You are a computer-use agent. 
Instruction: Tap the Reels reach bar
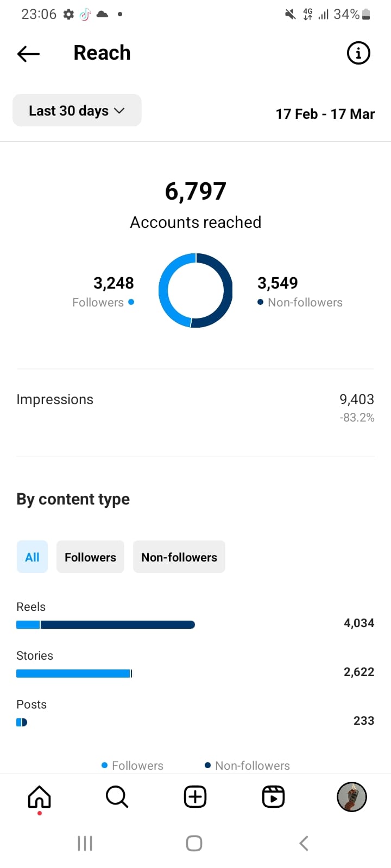tap(105, 625)
